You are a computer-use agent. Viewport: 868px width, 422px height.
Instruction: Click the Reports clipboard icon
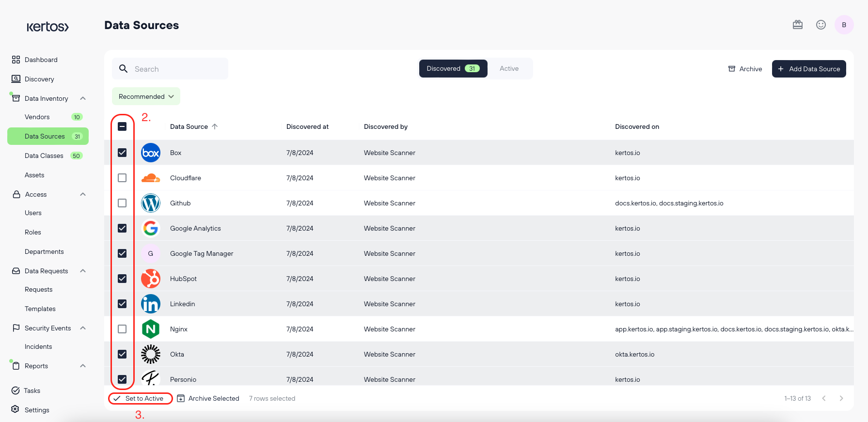(16, 366)
